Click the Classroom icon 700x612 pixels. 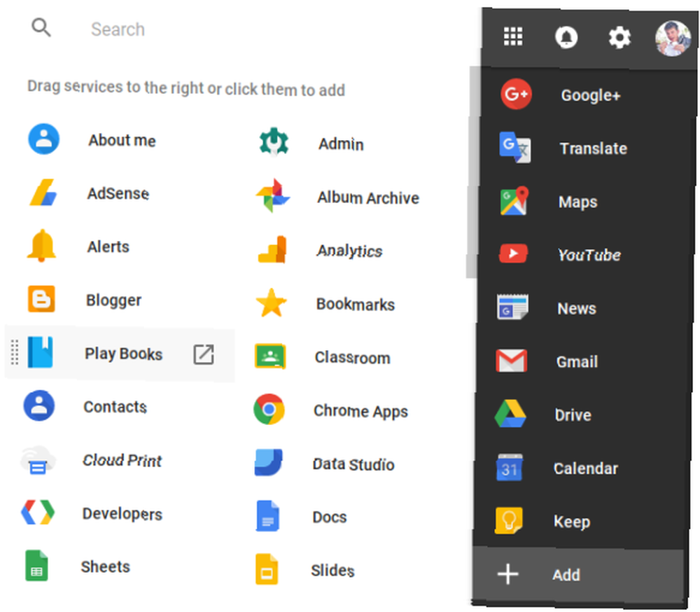pyautogui.click(x=270, y=356)
